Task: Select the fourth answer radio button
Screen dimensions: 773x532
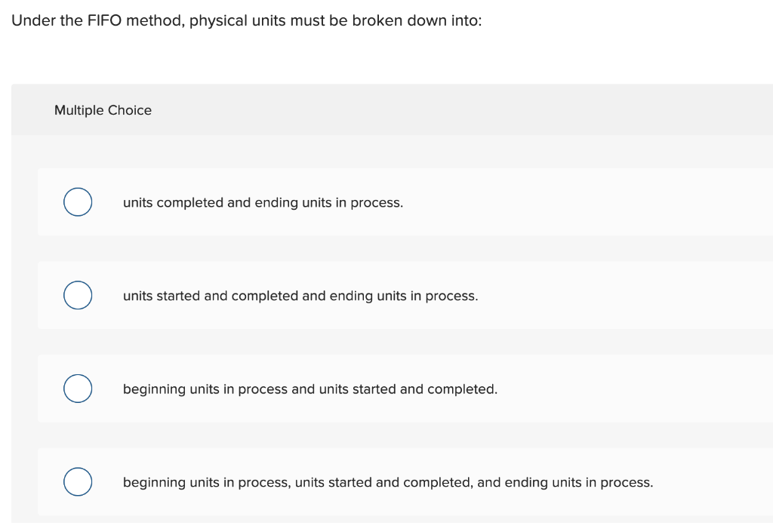Action: tap(77, 481)
